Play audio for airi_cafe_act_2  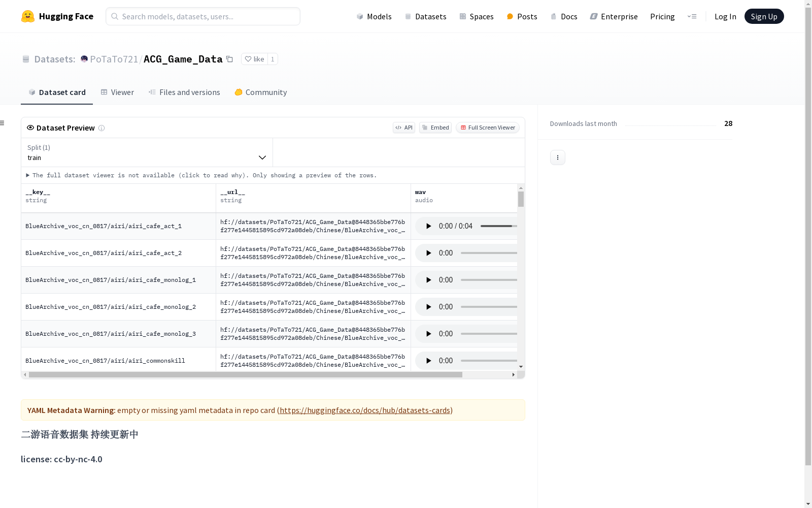(428, 253)
